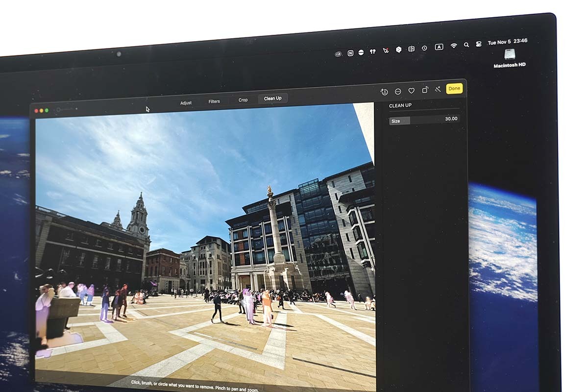
Task: Click the CLEAN UP panel heading
Action: click(x=401, y=106)
